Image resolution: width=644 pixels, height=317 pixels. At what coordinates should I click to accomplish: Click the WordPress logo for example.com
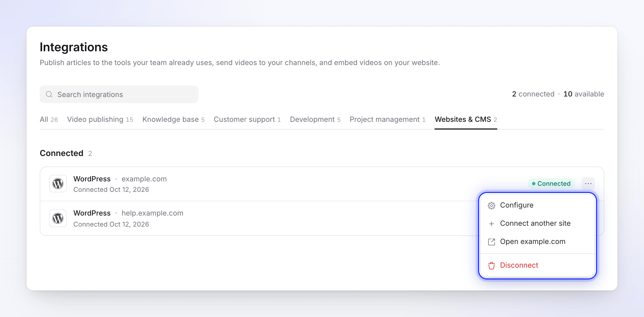coord(58,184)
